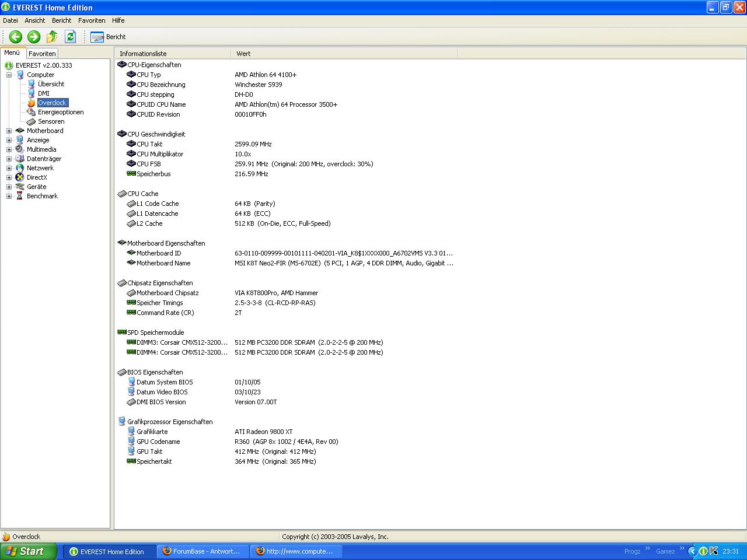Open the Ansicht menu

[x=35, y=20]
